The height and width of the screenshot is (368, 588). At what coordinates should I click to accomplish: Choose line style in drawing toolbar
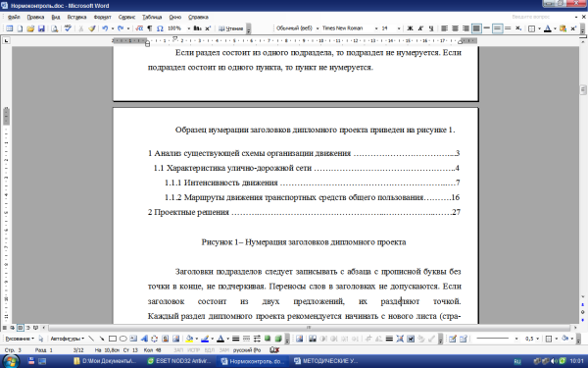(x=236, y=339)
